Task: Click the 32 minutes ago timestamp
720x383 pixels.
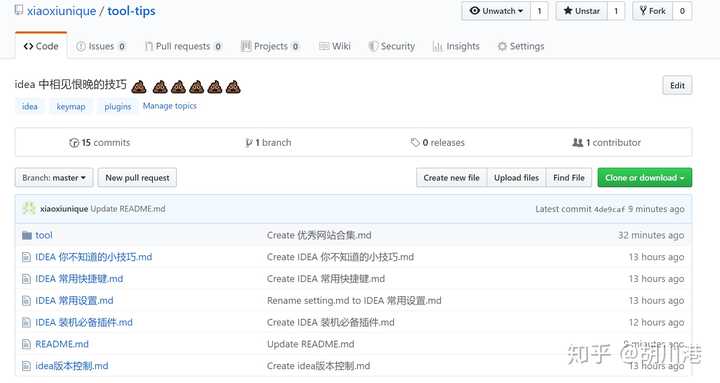Action: [651, 235]
